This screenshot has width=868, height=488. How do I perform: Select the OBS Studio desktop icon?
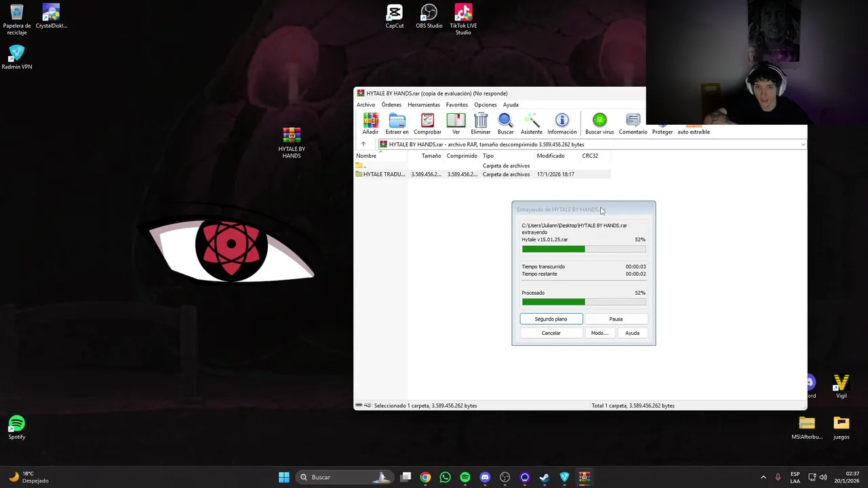[429, 17]
